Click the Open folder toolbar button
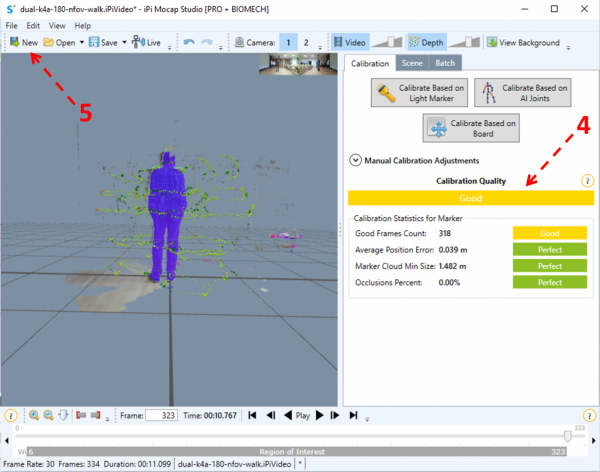This screenshot has width=600, height=472. [x=59, y=42]
